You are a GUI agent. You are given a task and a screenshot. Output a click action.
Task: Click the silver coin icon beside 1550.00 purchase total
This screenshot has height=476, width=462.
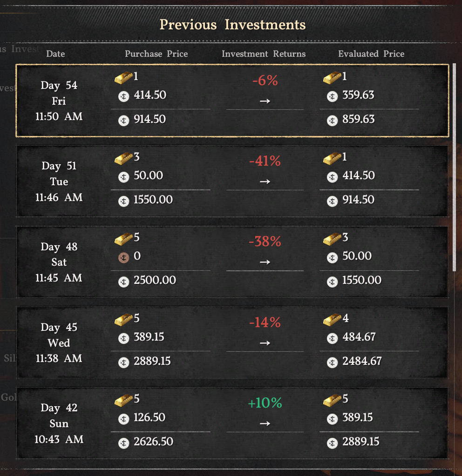(123, 201)
